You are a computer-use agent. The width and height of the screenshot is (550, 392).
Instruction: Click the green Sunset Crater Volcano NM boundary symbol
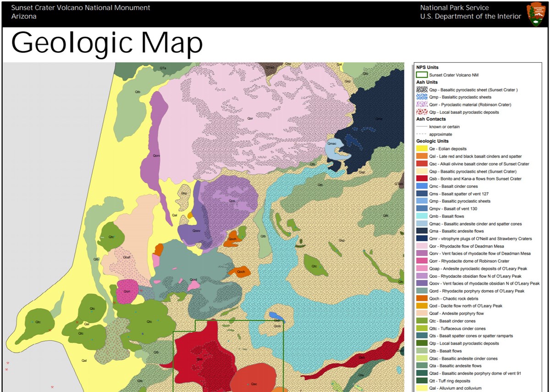(x=422, y=75)
